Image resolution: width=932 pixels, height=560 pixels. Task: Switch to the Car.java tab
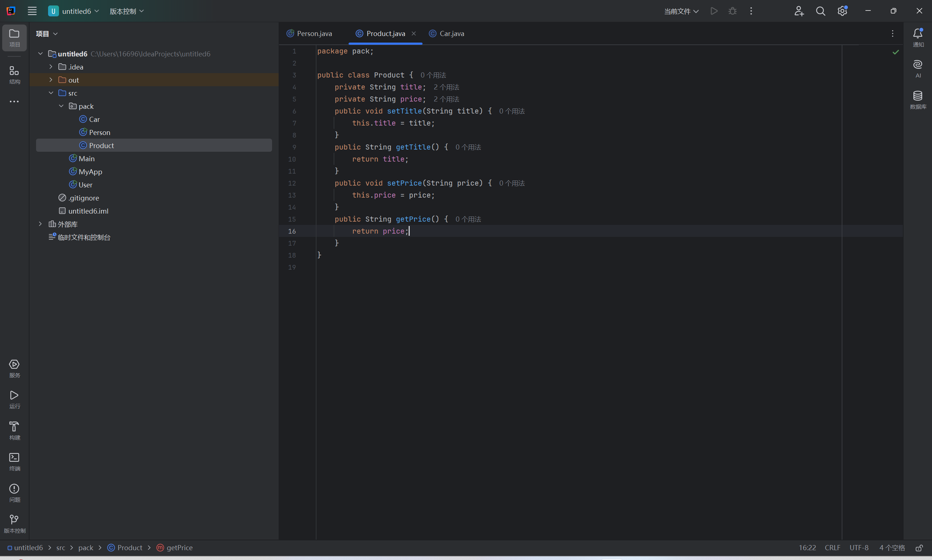451,33
